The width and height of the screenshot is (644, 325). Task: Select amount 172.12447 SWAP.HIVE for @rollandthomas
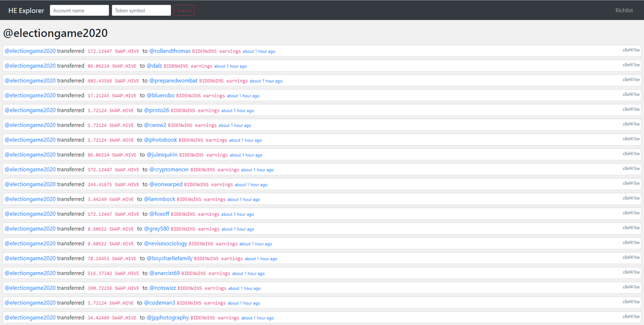pos(113,51)
